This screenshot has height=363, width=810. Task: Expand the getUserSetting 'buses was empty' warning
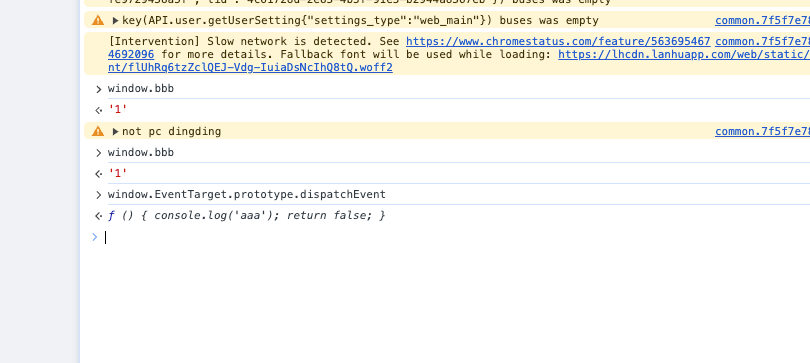tap(115, 21)
